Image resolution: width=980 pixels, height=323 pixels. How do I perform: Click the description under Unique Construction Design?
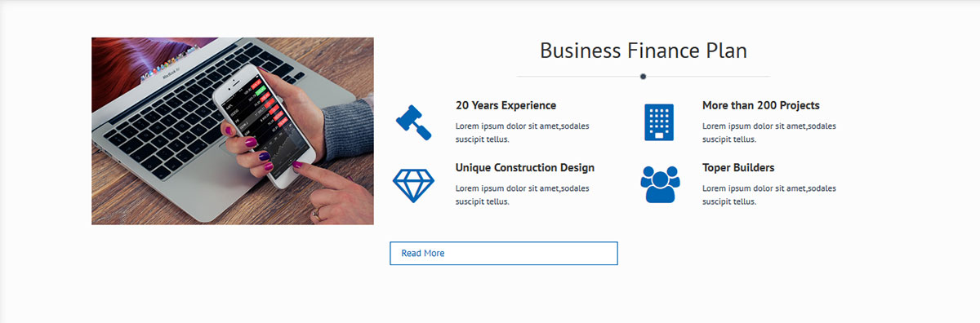(x=523, y=195)
